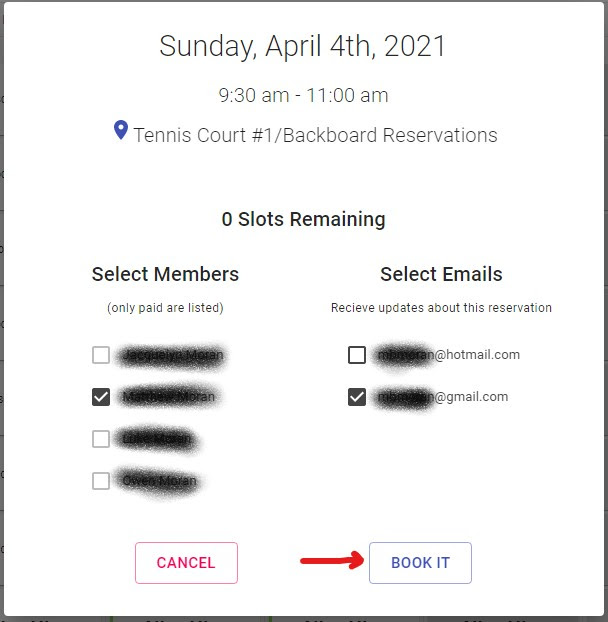The image size is (608, 622).
Task: Click the Sunday, April 4th, 2021 heading
Action: 302,46
